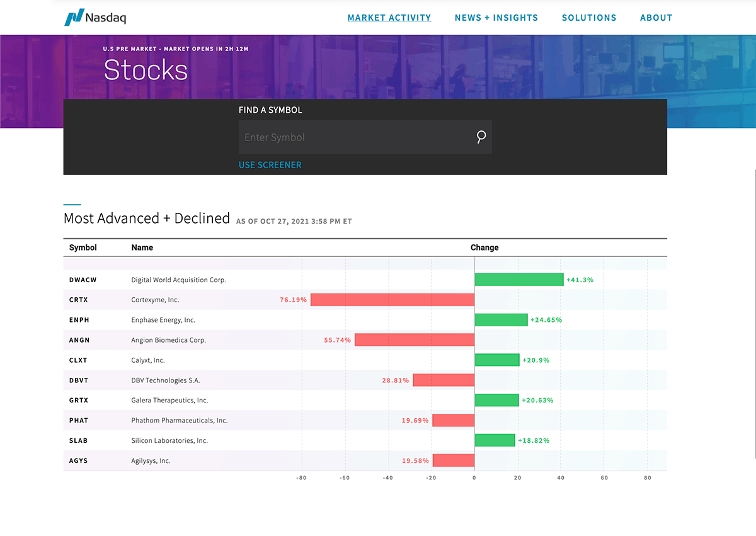This screenshot has height=536, width=756.
Task: Click the +41.3% change value
Action: (580, 280)
